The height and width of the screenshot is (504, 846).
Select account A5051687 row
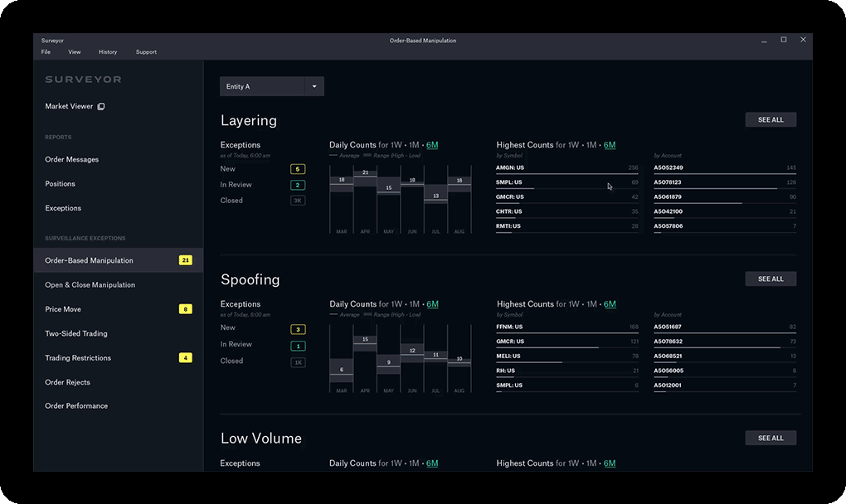pyautogui.click(x=725, y=327)
